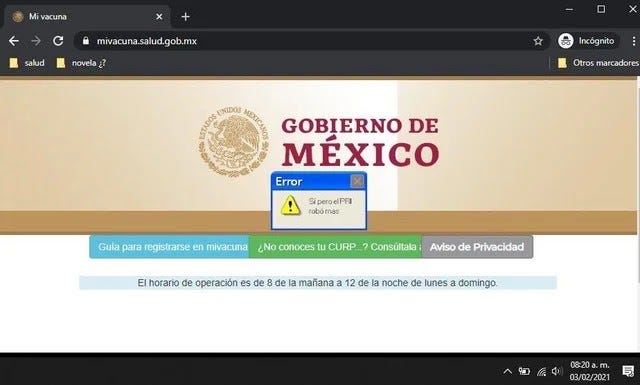Viewport: 640px width, 385px height.
Task: Select the Mi vacuna tab
Action: [87, 17]
